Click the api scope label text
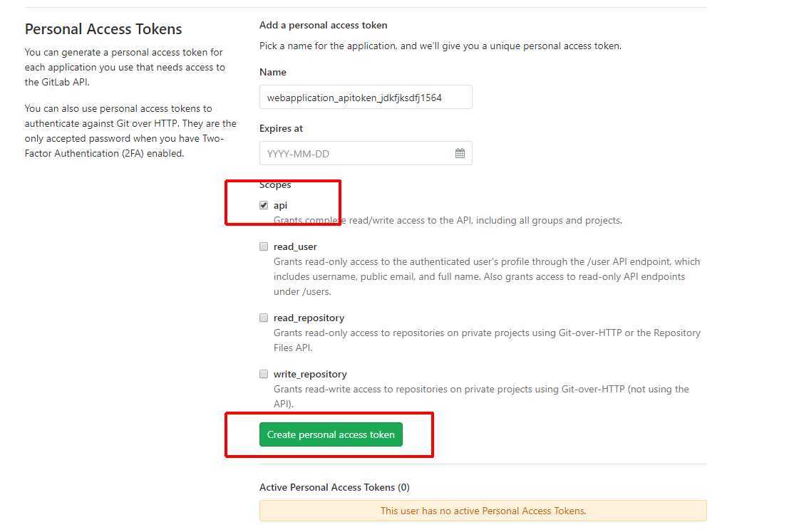The image size is (799, 532). [x=280, y=206]
